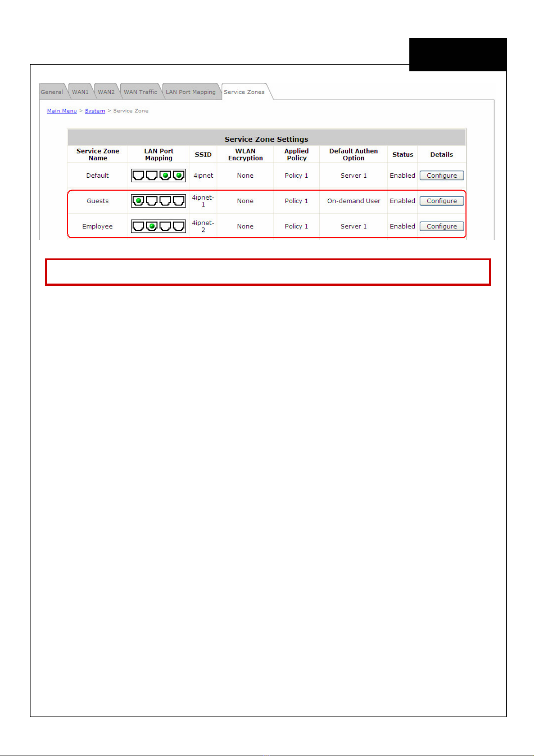Click None encryption in the Guests row

click(245, 201)
